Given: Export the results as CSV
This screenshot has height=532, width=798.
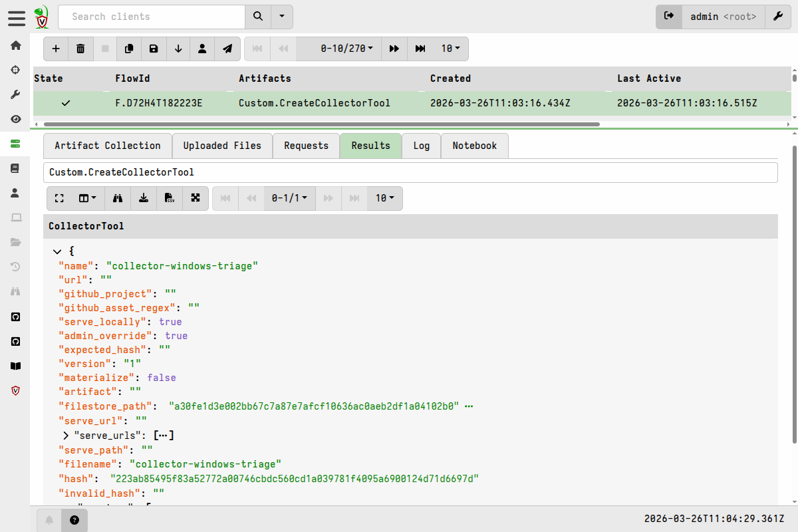Looking at the screenshot, I should click(170, 198).
